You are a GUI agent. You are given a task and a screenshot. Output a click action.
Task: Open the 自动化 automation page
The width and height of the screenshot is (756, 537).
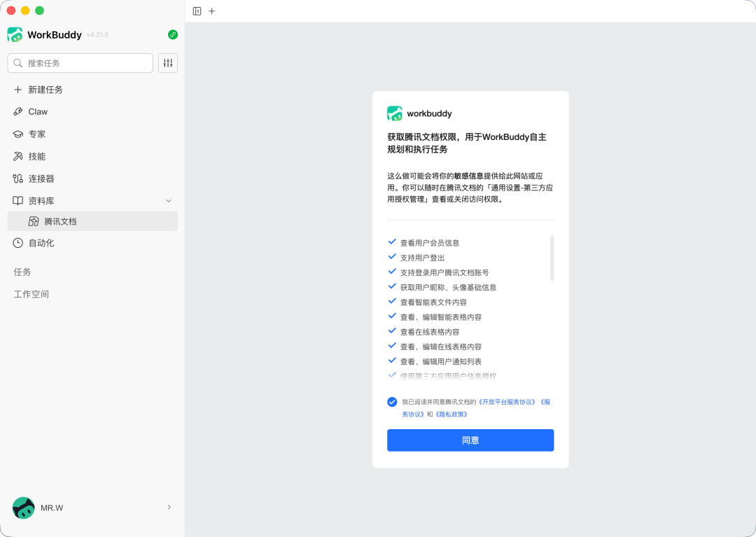pos(92,243)
